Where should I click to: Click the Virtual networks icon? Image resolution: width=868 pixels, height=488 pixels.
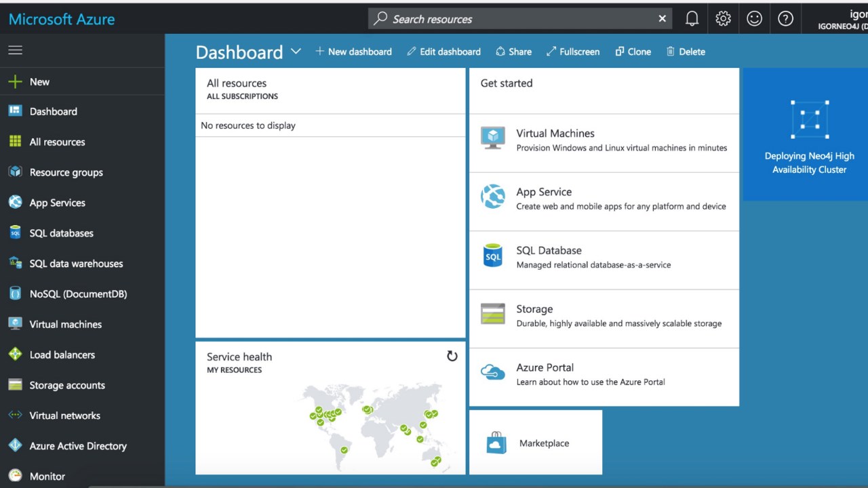point(15,415)
